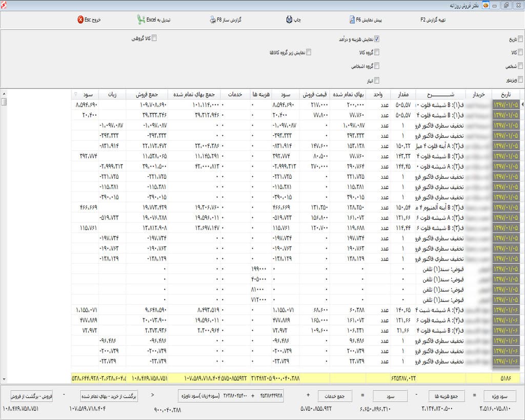Click the red Esc exit icon
Image resolution: width=525 pixels, height=420 pixels.
pyautogui.click(x=80, y=20)
